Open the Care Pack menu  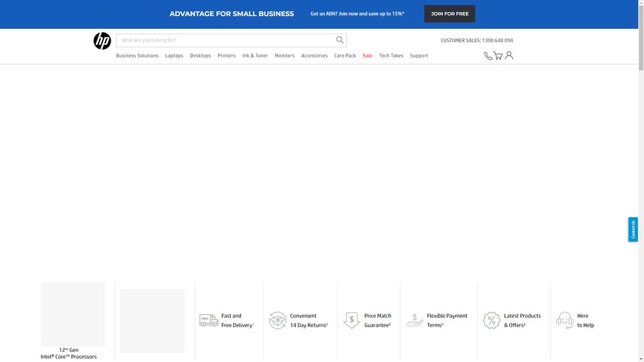[x=345, y=56]
